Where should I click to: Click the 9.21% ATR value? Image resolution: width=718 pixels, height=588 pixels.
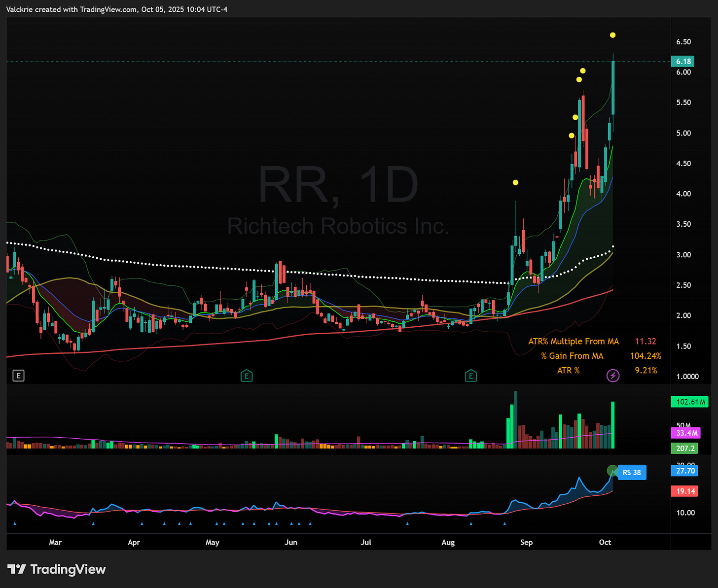click(646, 370)
